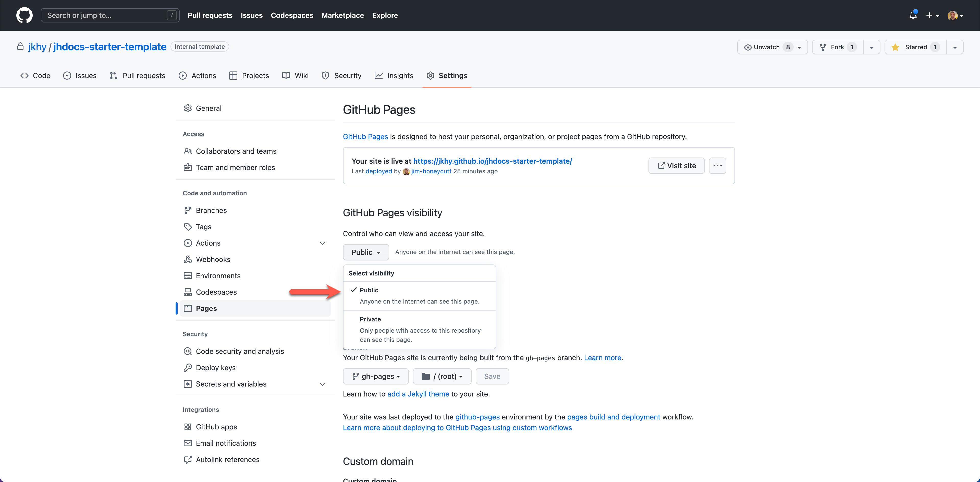Open Webhooks settings in sidebar
The width and height of the screenshot is (980, 482).
point(213,259)
